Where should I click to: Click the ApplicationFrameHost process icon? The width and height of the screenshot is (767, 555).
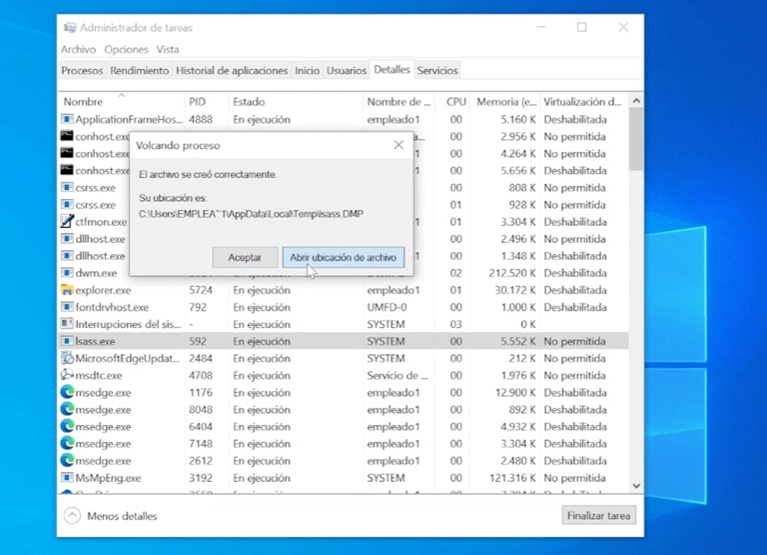(67, 119)
